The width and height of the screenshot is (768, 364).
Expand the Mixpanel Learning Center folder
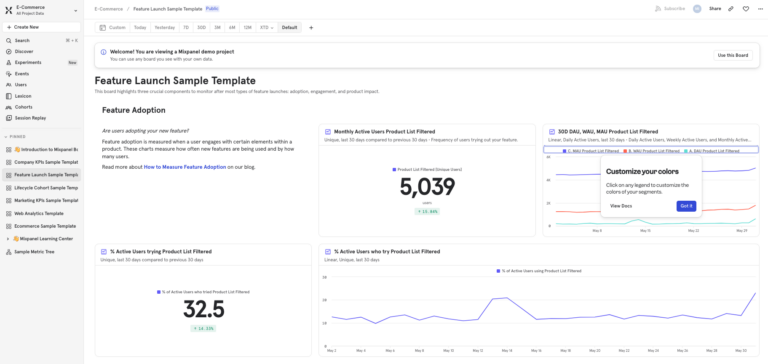click(x=8, y=239)
